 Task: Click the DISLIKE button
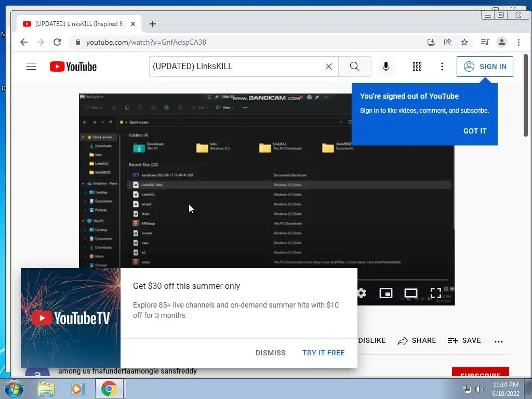372,340
